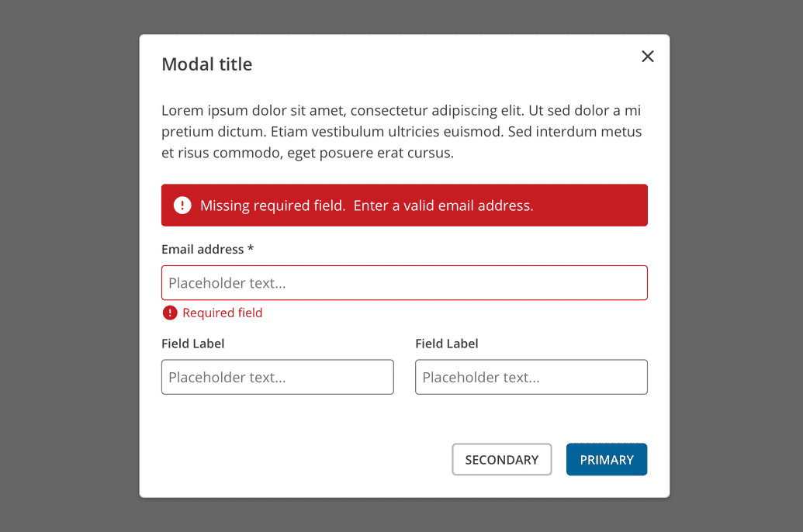Image resolution: width=803 pixels, height=532 pixels.
Task: Click the white exclamation icon in red banner
Action: 182,206
